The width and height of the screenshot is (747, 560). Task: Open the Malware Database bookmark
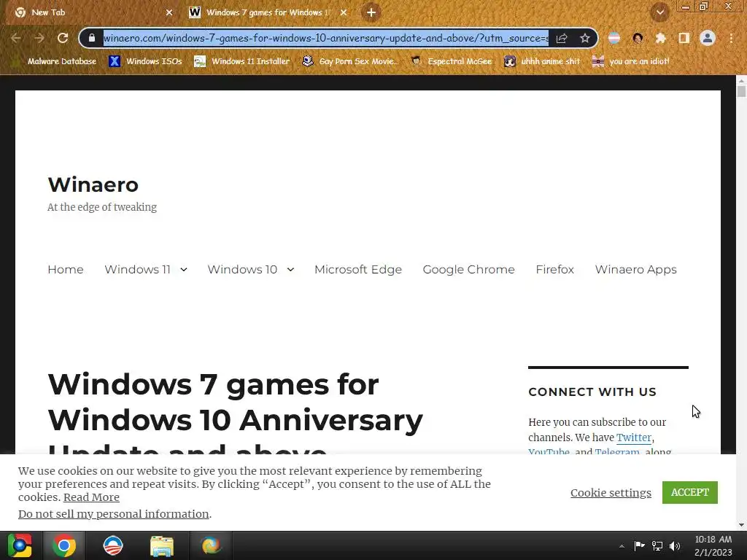(x=54, y=61)
